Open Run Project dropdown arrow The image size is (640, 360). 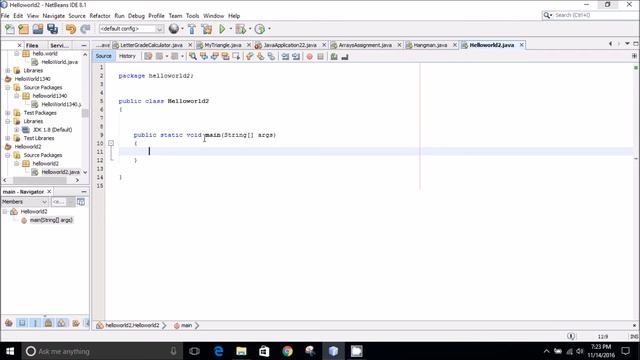pos(230,29)
